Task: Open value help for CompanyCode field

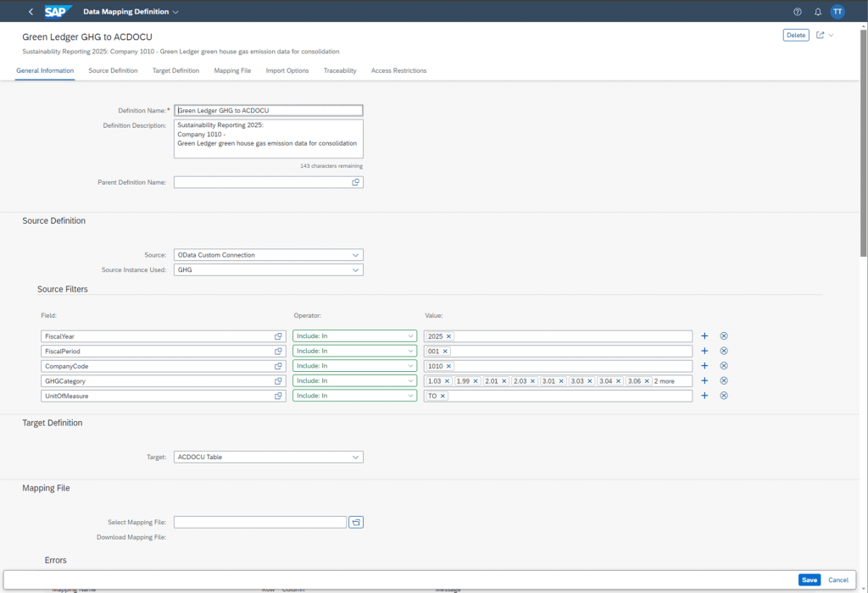Action: point(278,366)
